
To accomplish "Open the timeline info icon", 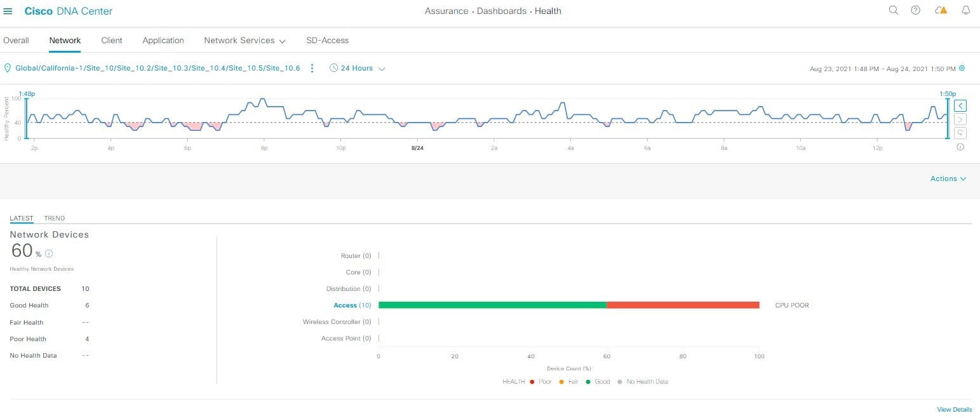I will click(960, 147).
